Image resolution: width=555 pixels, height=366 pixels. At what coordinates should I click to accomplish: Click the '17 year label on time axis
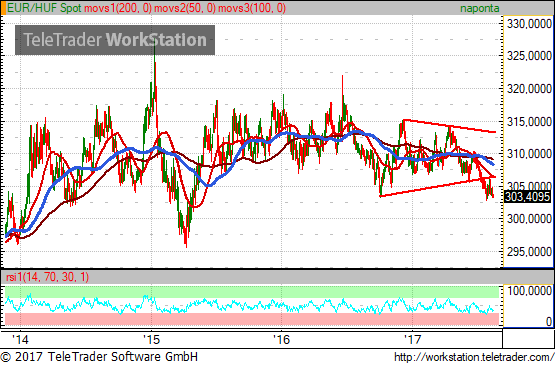[413, 339]
